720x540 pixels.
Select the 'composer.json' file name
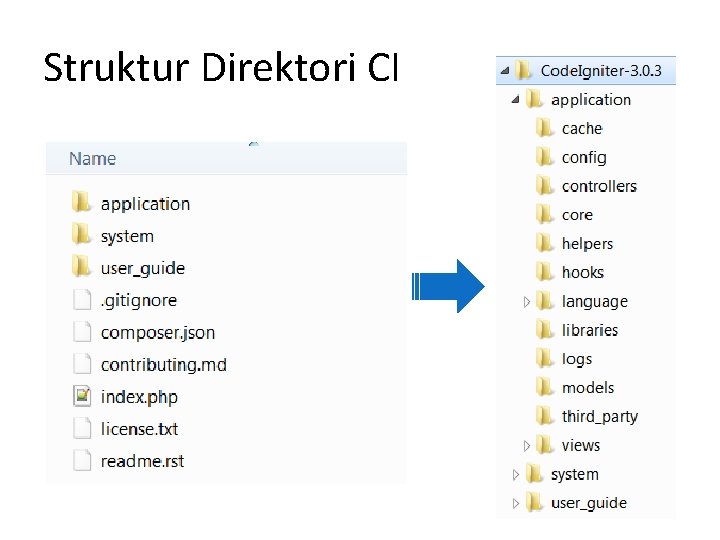(158, 332)
